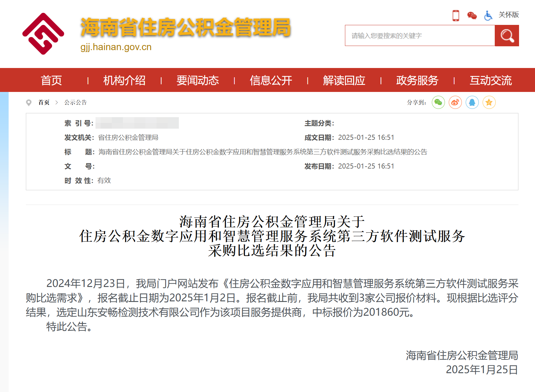
Task: Click 主题分类 label
Action: click(x=319, y=123)
